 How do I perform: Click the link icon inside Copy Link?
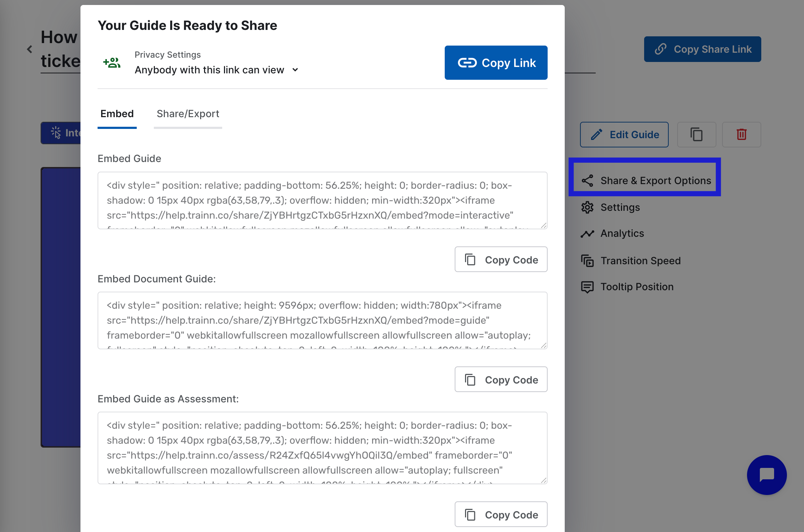pos(467,63)
